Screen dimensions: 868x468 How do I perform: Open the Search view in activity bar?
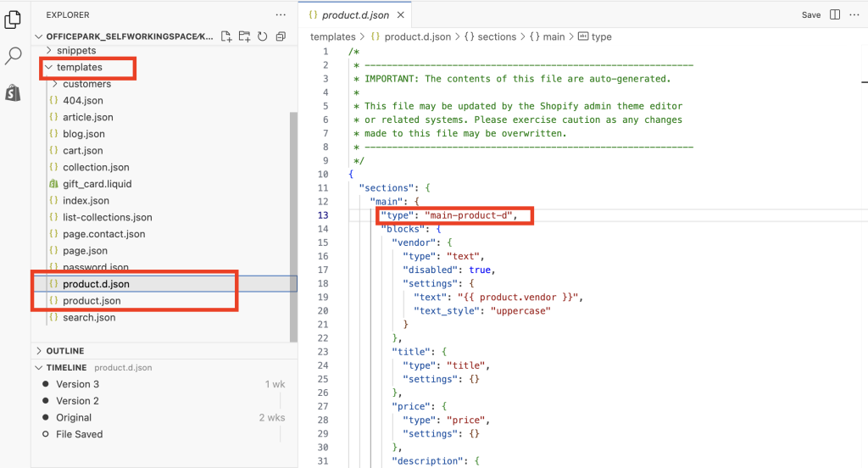coord(13,57)
